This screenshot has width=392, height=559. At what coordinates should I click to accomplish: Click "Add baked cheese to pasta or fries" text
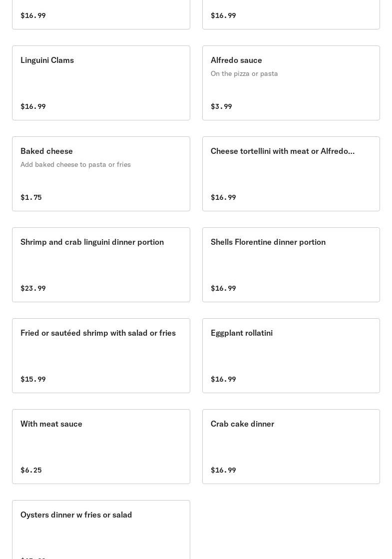75,164
